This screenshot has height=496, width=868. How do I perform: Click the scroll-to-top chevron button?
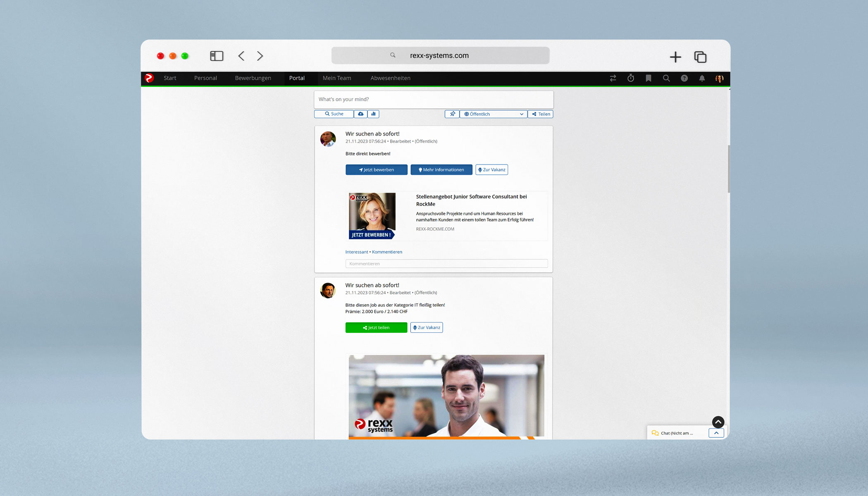pos(718,422)
